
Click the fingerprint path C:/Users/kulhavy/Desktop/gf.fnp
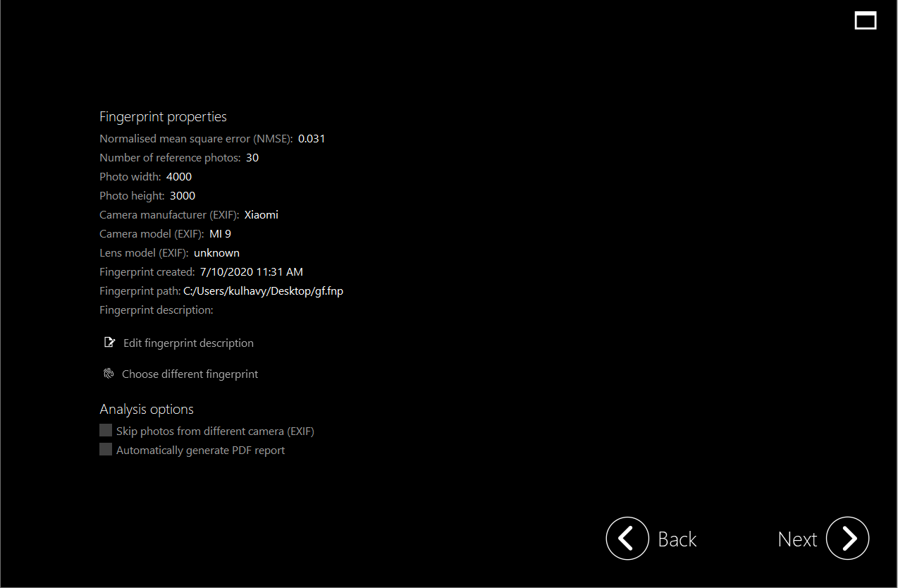263,290
